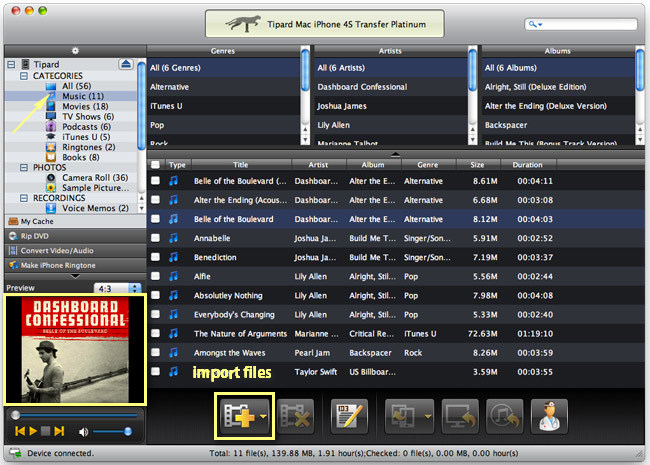The width and height of the screenshot is (650, 465).
Task: Check the Benediction song checkbox
Action: tap(155, 257)
